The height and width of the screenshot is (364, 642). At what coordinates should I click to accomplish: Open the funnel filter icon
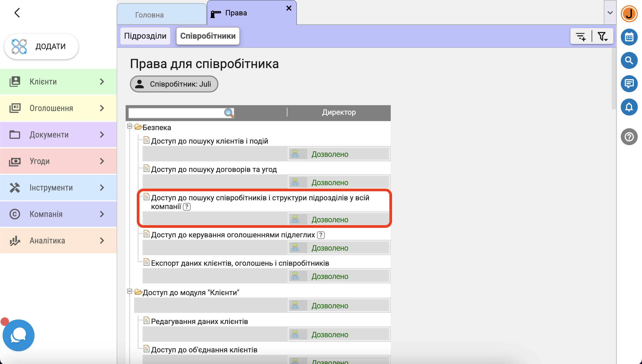[x=602, y=36]
